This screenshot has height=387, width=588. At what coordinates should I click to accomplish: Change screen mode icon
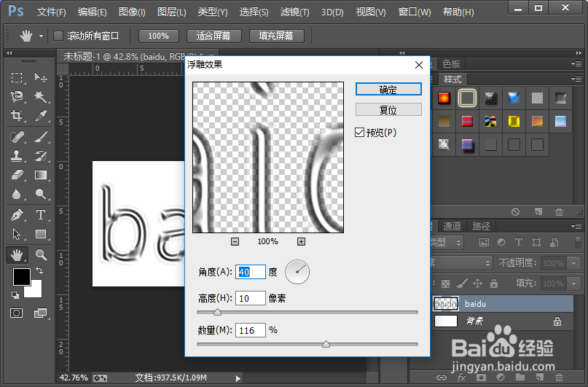point(40,313)
